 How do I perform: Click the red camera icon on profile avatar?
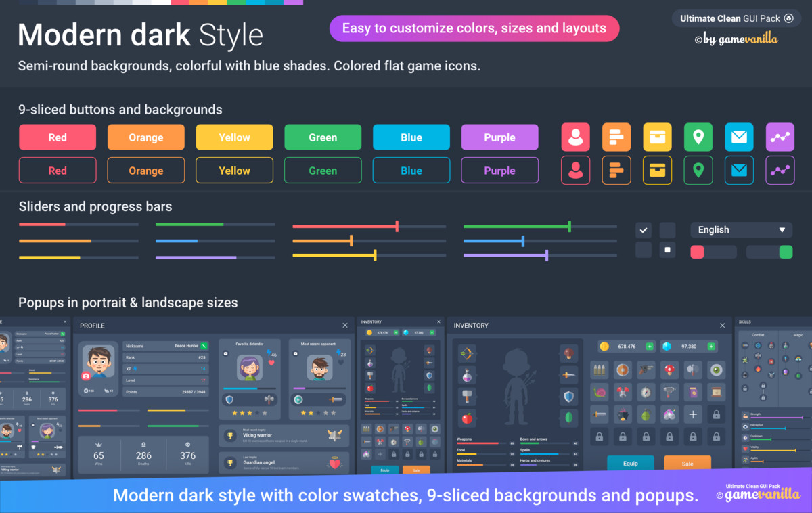[86, 376]
